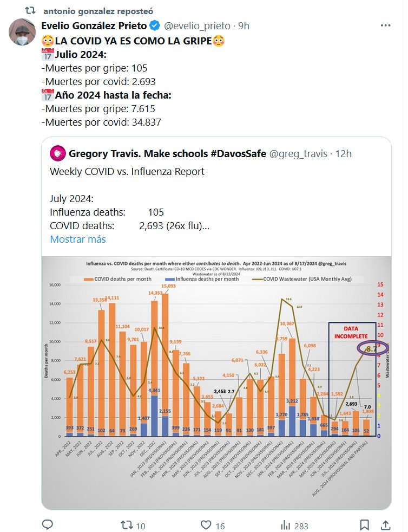Click the Gregory Travis quoted author name

(167, 154)
